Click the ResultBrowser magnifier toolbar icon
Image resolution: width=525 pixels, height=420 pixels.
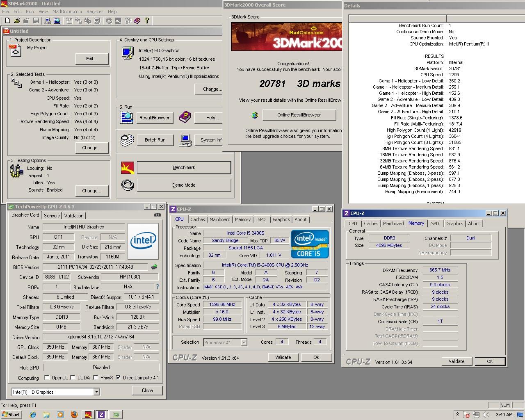(57, 21)
